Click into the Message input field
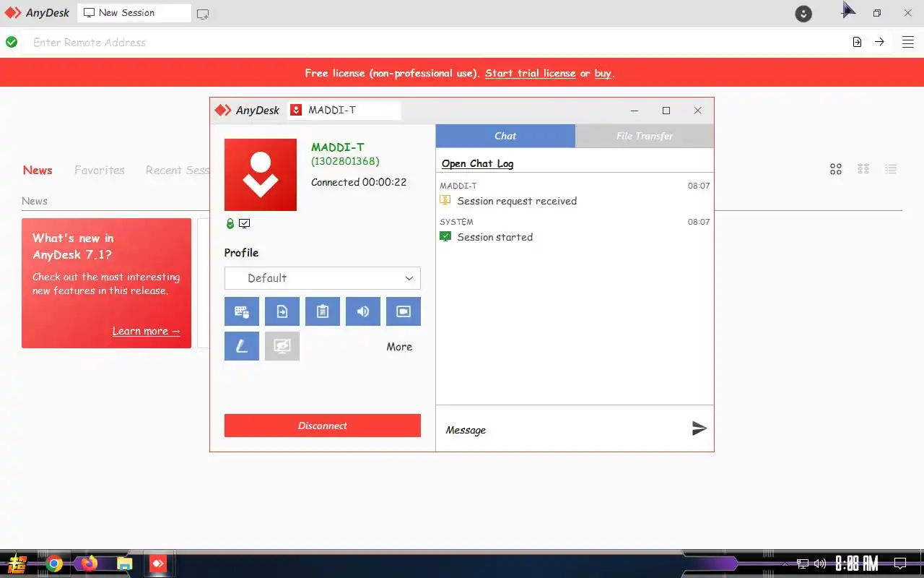924x578 pixels. point(563,430)
